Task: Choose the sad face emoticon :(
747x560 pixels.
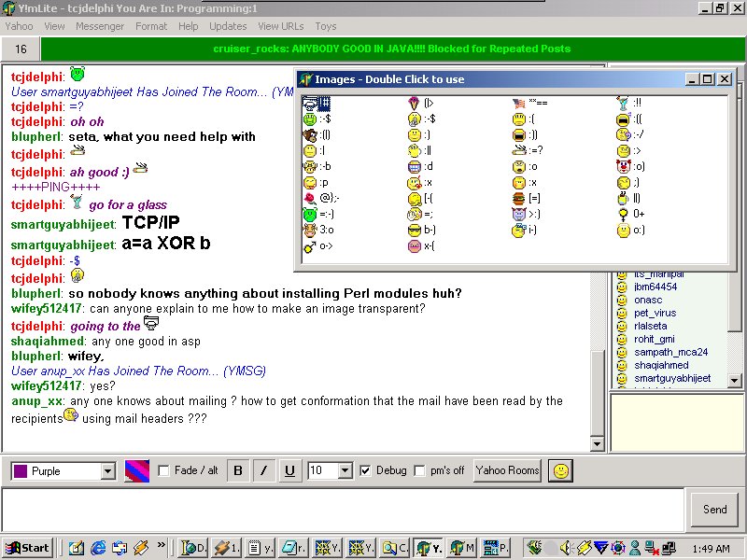Action: coord(524,119)
